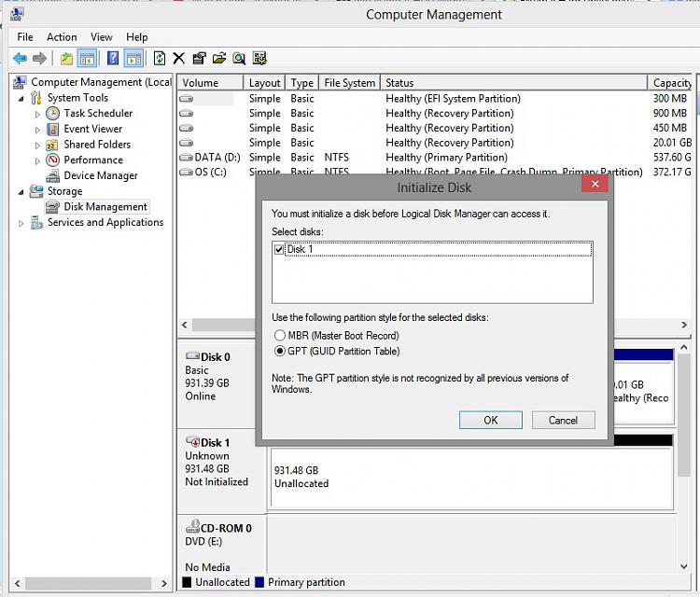The height and width of the screenshot is (597, 700).
Task: Select the Event Viewer icon
Action: (52, 129)
